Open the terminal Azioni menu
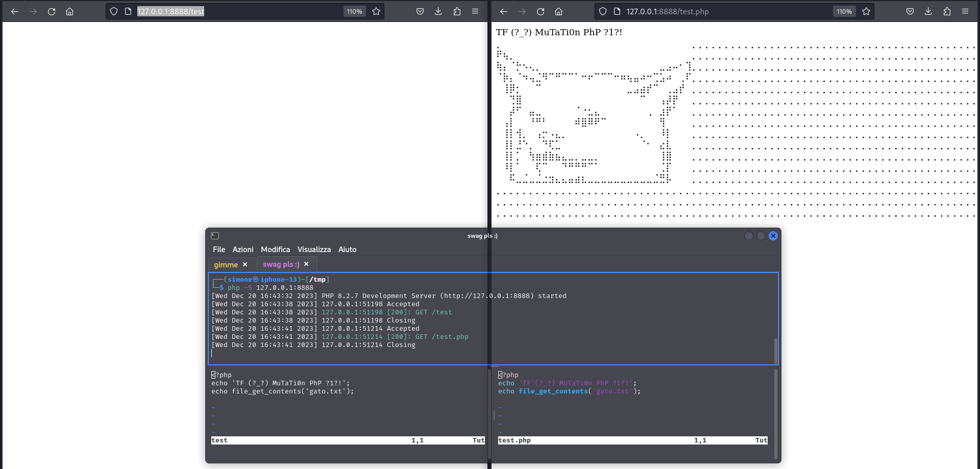The width and height of the screenshot is (980, 469). 243,250
